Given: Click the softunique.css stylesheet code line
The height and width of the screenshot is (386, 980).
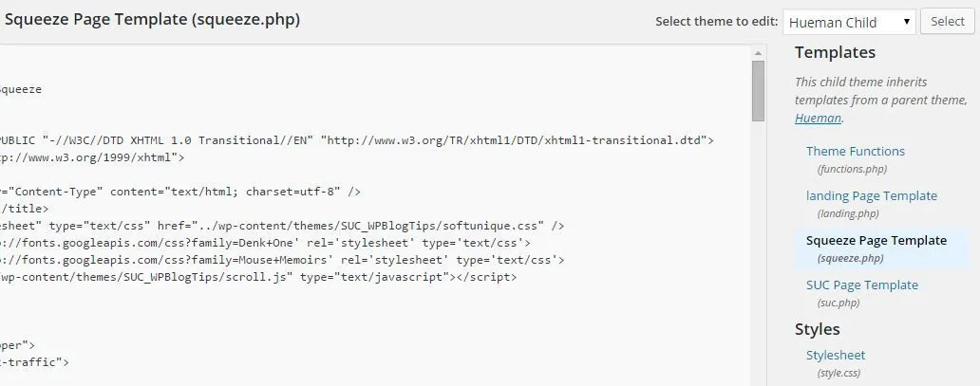Looking at the screenshot, I should tap(282, 226).
